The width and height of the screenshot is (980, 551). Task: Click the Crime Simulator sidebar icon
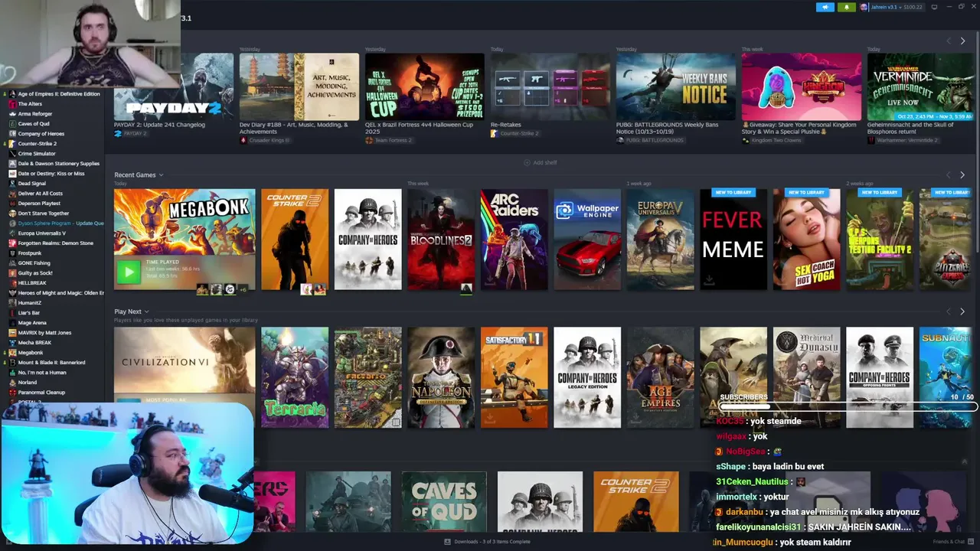tap(12, 154)
